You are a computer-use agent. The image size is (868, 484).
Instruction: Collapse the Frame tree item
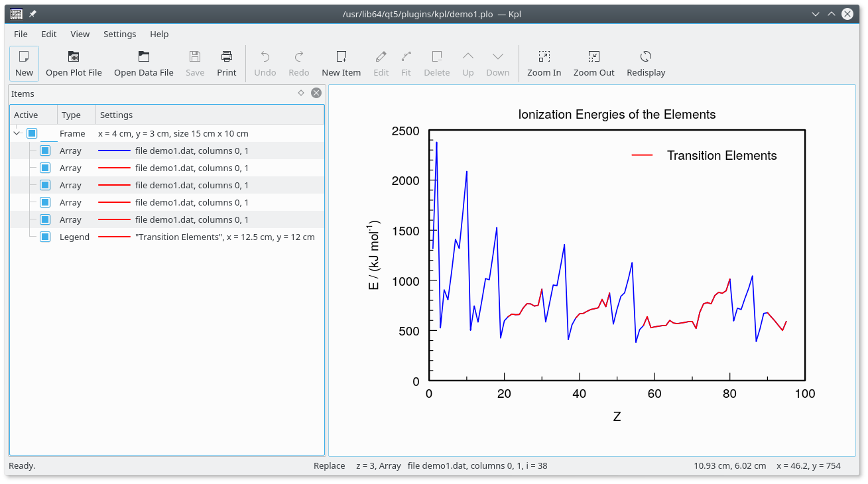tap(17, 133)
